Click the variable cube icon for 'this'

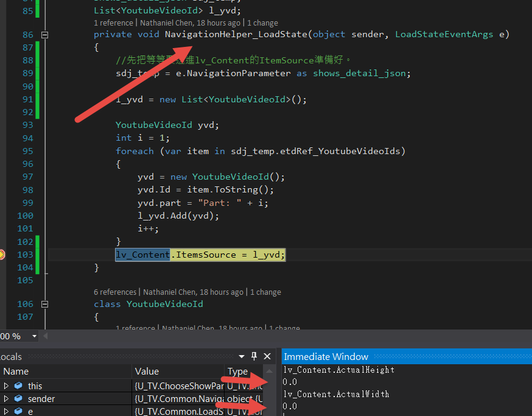coord(18,386)
